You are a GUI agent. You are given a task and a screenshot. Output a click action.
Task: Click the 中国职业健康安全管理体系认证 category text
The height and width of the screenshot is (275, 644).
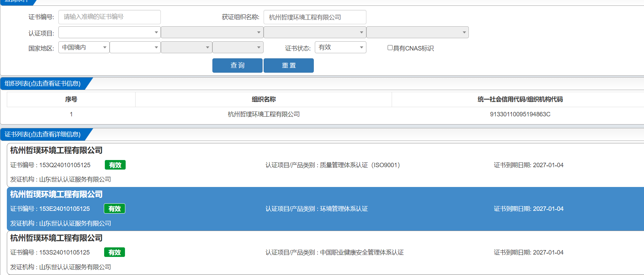[362, 252]
